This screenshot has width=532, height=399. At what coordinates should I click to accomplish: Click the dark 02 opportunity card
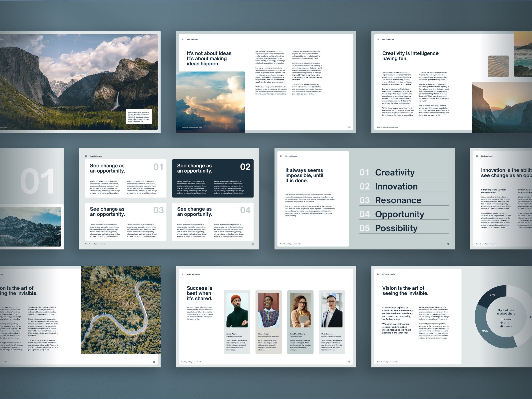(213, 178)
